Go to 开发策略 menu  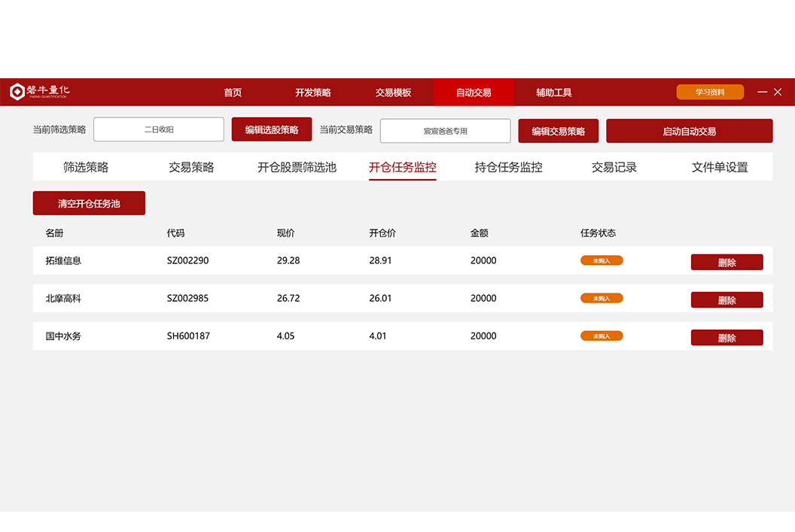[312, 93]
